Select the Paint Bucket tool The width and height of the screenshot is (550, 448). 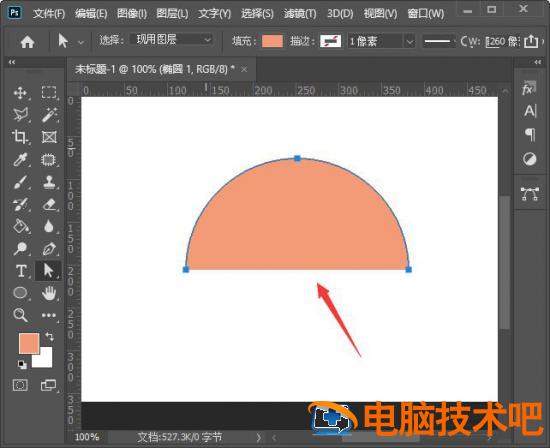pyautogui.click(x=20, y=227)
